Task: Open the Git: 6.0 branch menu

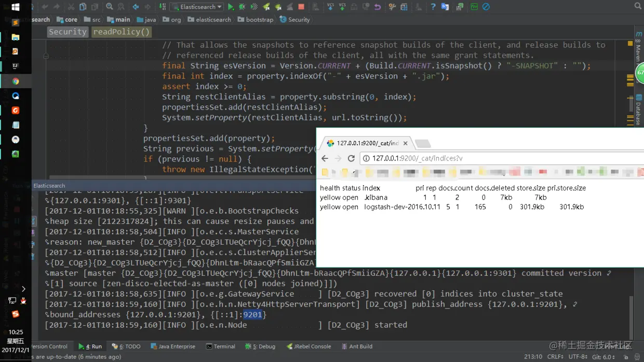Action: (604, 357)
